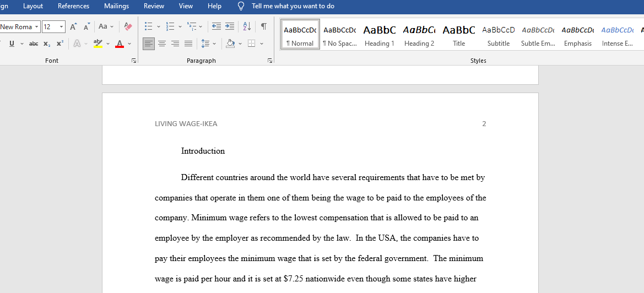Open Text Effects and Typography
Viewport: 644px width, 293px height.
[x=77, y=44]
